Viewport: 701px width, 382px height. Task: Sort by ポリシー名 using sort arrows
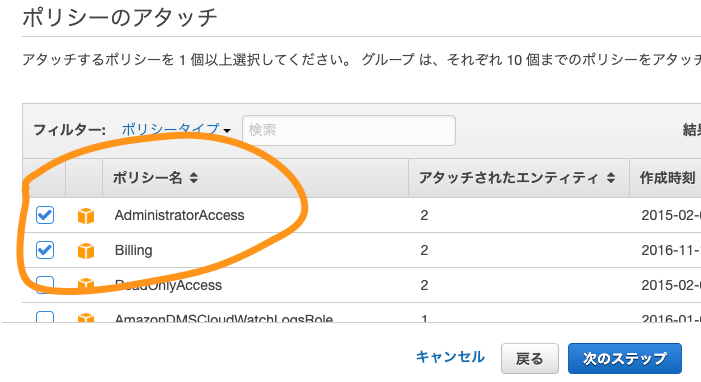[x=194, y=178]
